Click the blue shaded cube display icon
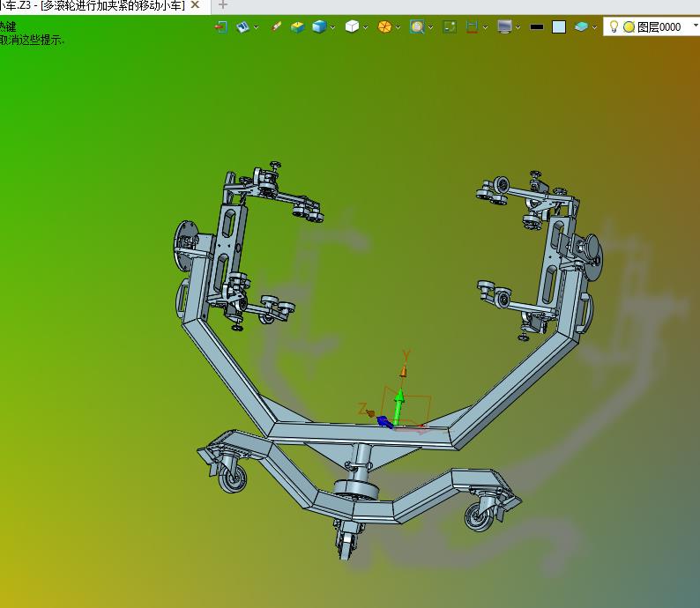Viewport: 700px width, 608px height. (319, 27)
